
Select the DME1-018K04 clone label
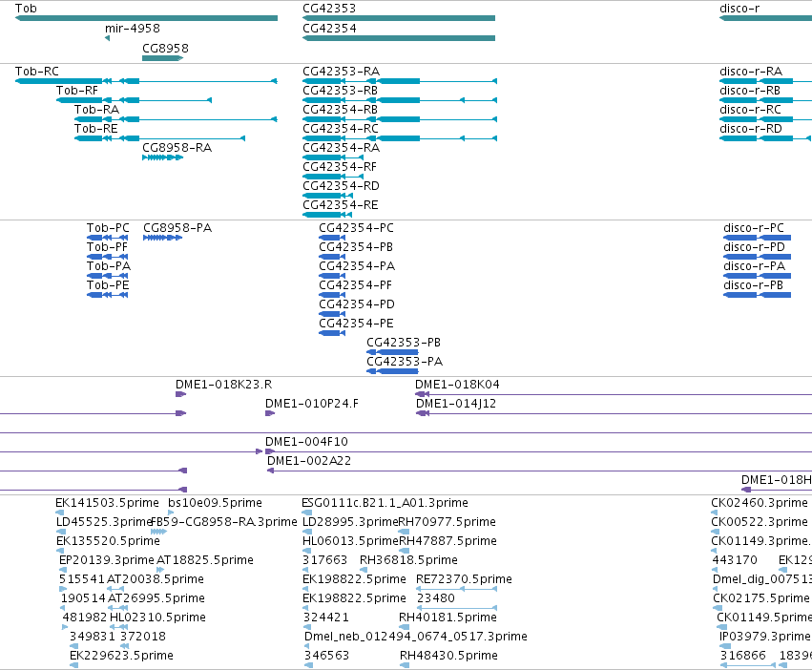click(457, 385)
